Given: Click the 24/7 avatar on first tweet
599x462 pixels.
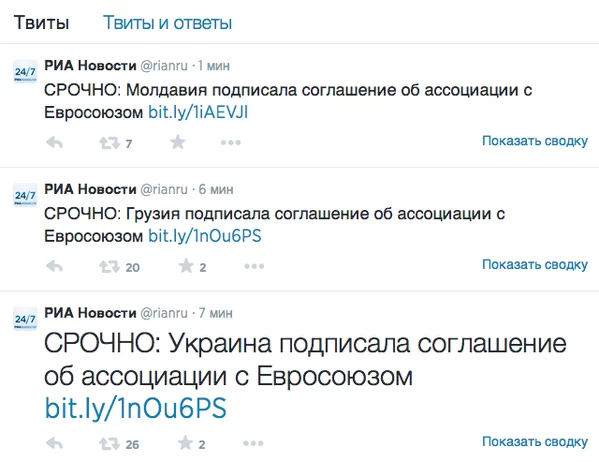Looking at the screenshot, I should tap(25, 71).
